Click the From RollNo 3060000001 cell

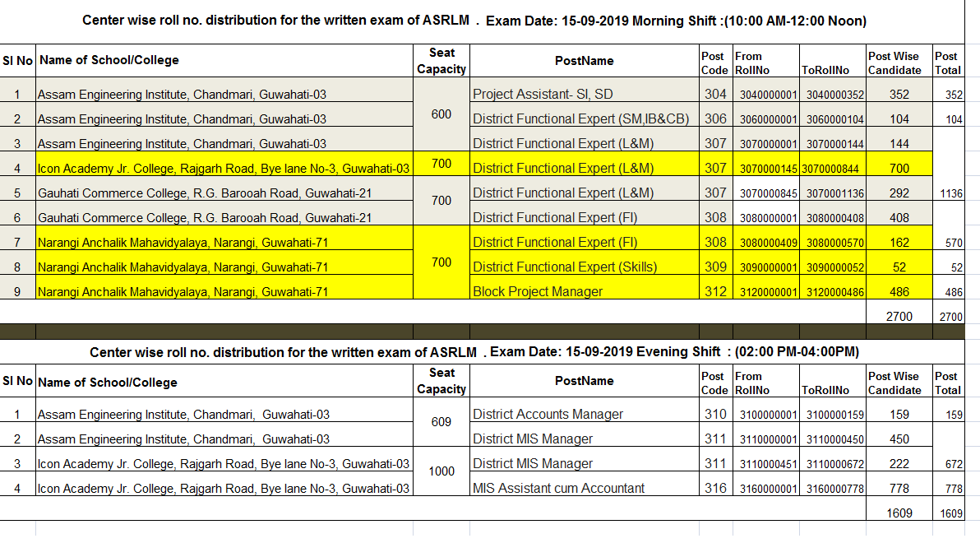click(x=765, y=114)
